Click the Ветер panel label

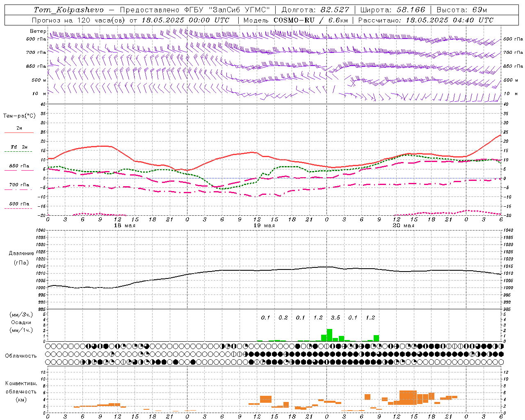(38, 31)
